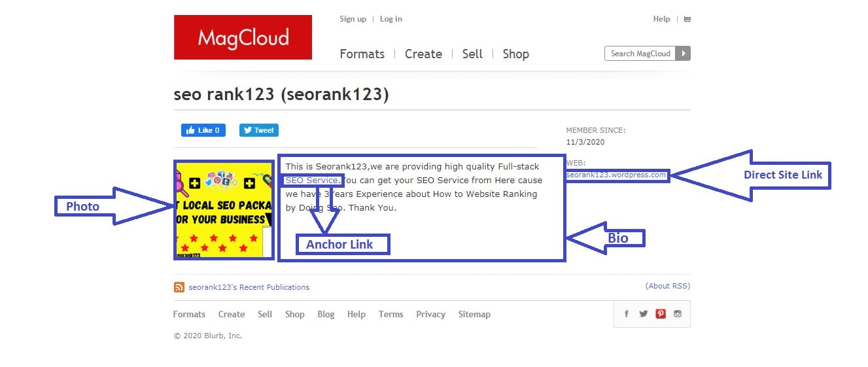Focus the Search MagCloud input field
This screenshot has width=868, height=367.
point(640,54)
